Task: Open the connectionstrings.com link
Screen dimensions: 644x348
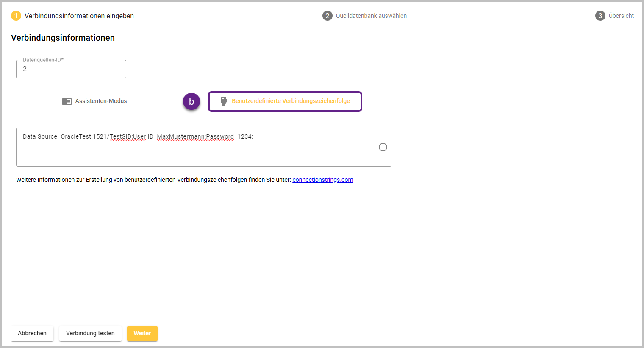Action: 322,180
